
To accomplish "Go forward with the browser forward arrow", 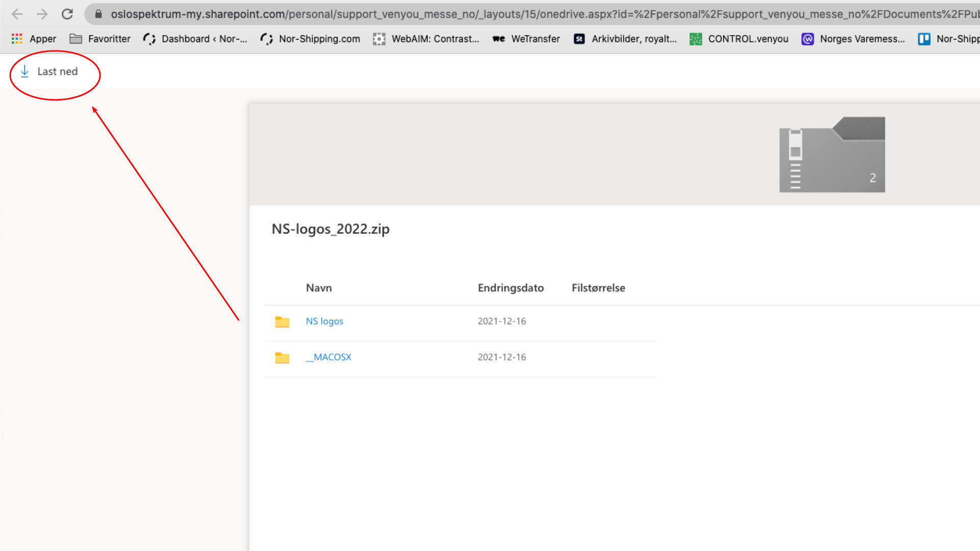I will coord(42,14).
